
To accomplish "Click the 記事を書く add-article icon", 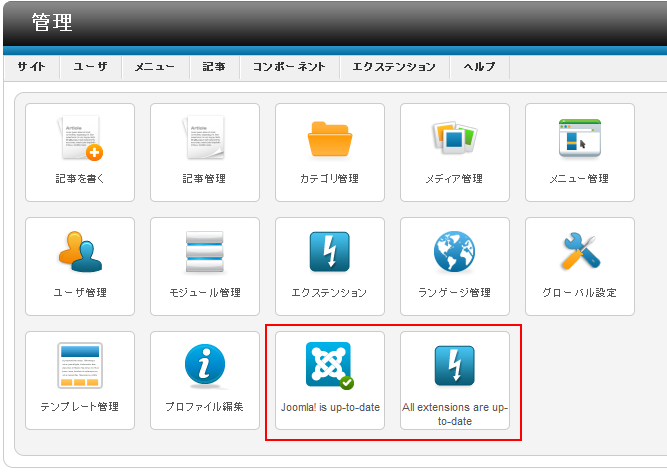I will coord(80,138).
